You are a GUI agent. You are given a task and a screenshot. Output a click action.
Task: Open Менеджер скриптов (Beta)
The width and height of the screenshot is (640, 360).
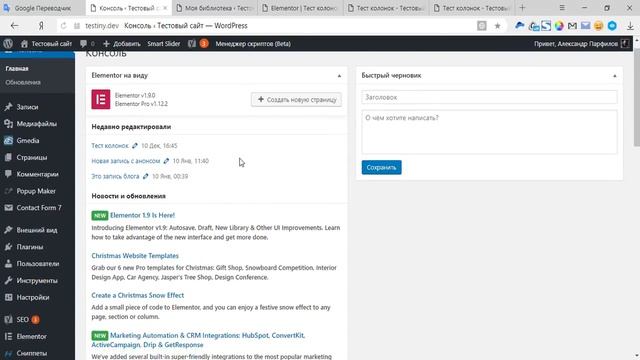tap(253, 44)
